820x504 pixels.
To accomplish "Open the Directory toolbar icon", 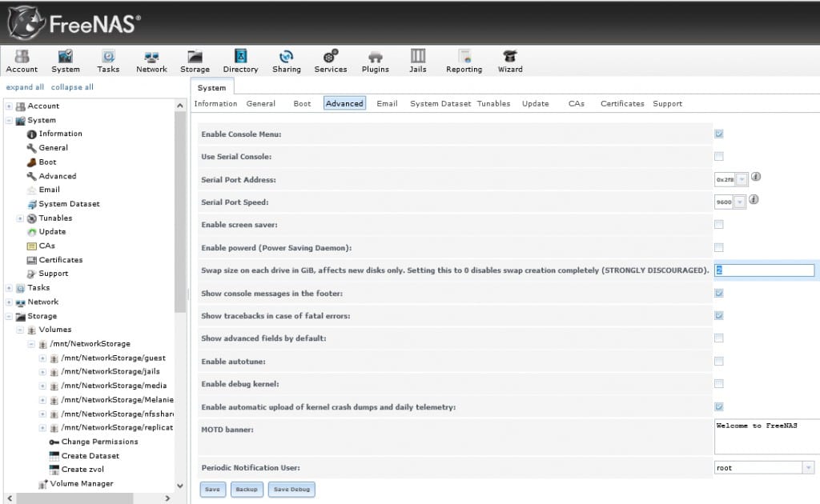I will [x=240, y=61].
